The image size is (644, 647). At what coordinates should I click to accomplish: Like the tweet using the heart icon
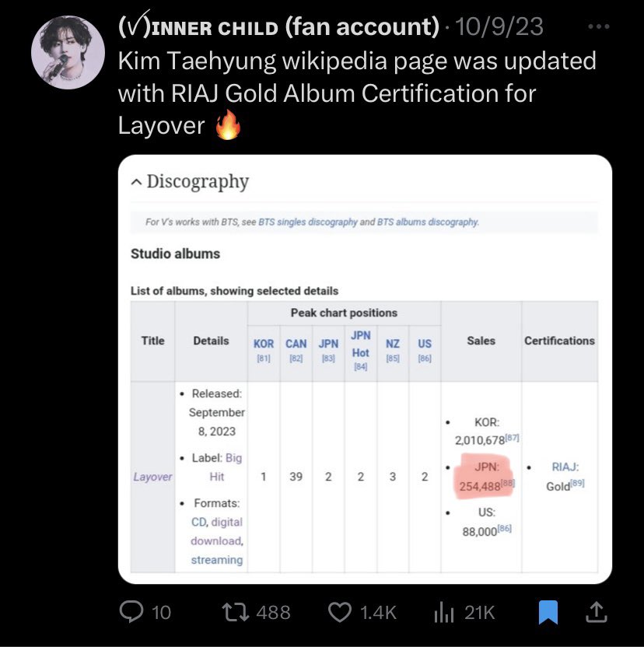pyautogui.click(x=339, y=612)
